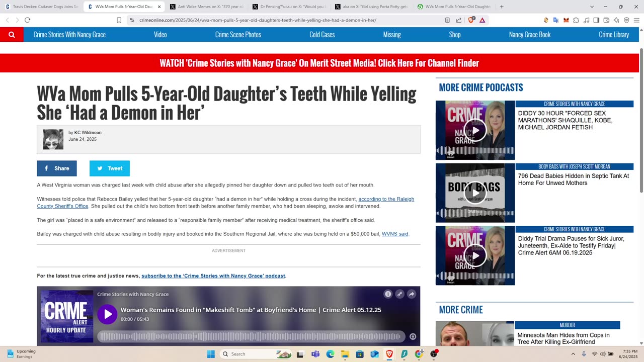
Task: Open Minnesota Man Hides from Cops story
Action: click(x=563, y=338)
